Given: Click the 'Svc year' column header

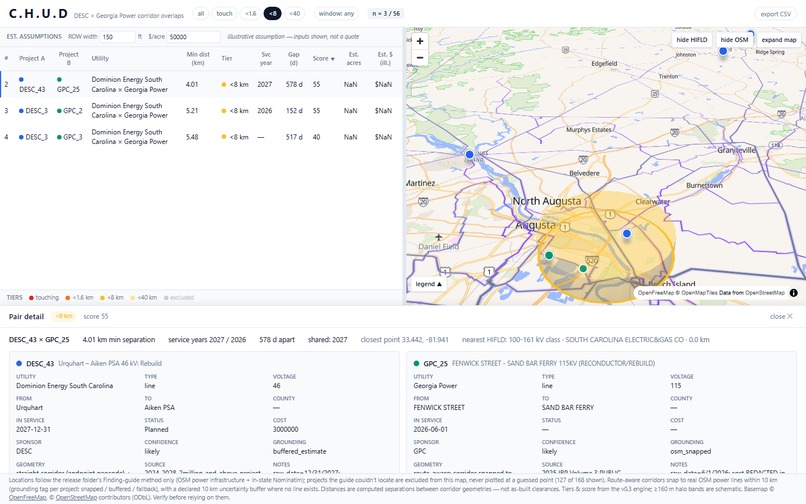Looking at the screenshot, I should tap(266, 59).
